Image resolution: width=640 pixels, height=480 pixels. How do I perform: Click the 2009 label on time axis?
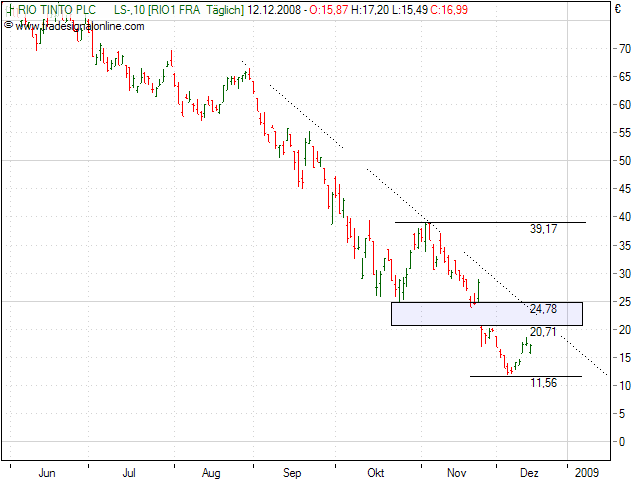587,473
